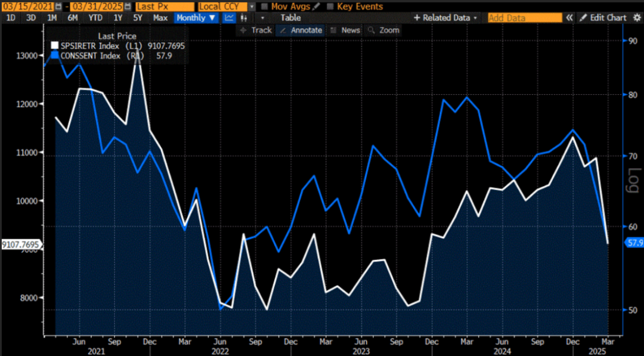Click the blue CONSSENT Index legend swatch

(x=54, y=55)
